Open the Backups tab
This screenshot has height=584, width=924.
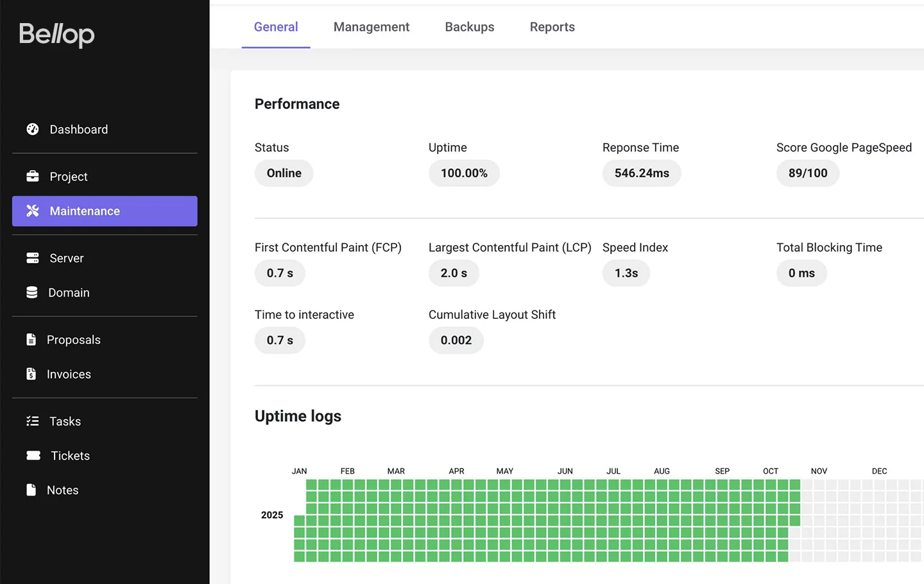coord(469,27)
